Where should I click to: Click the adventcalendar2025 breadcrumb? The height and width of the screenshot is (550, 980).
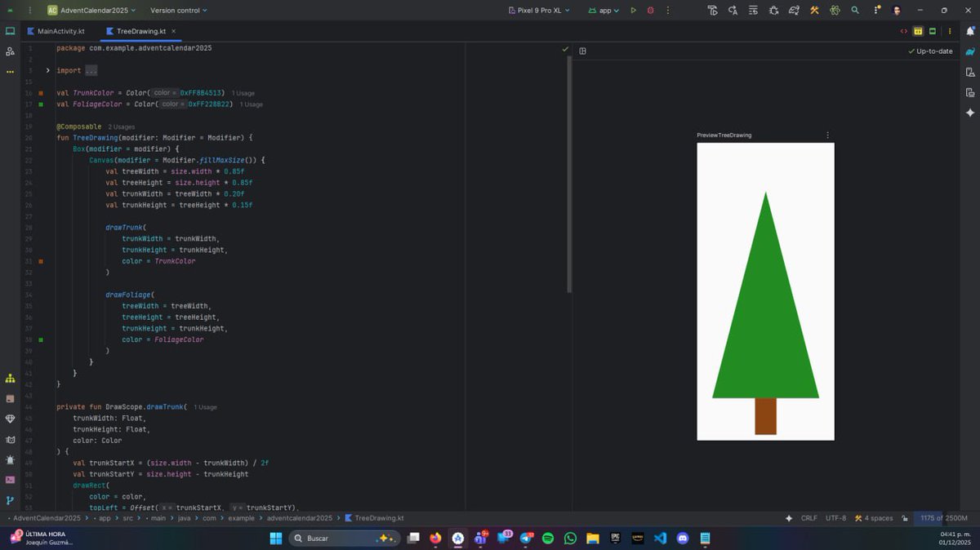pos(301,518)
